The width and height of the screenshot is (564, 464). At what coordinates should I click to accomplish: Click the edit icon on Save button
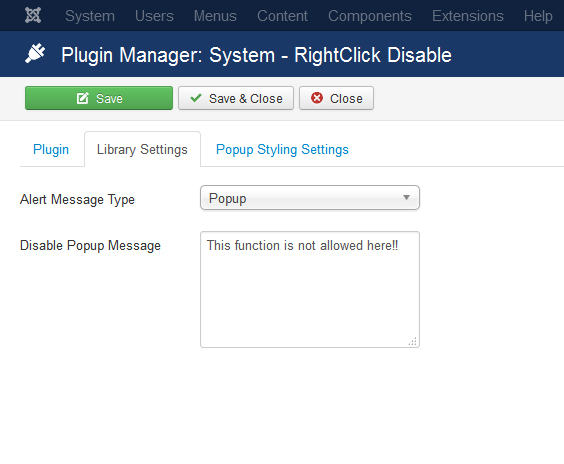point(82,98)
